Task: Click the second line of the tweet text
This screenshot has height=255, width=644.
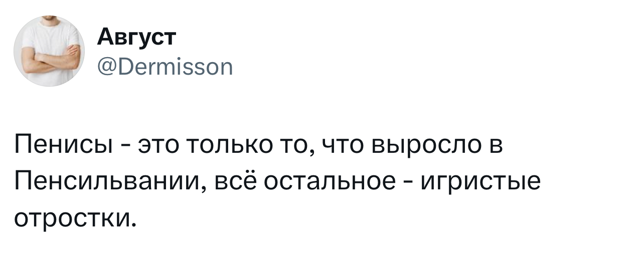Action: [277, 182]
